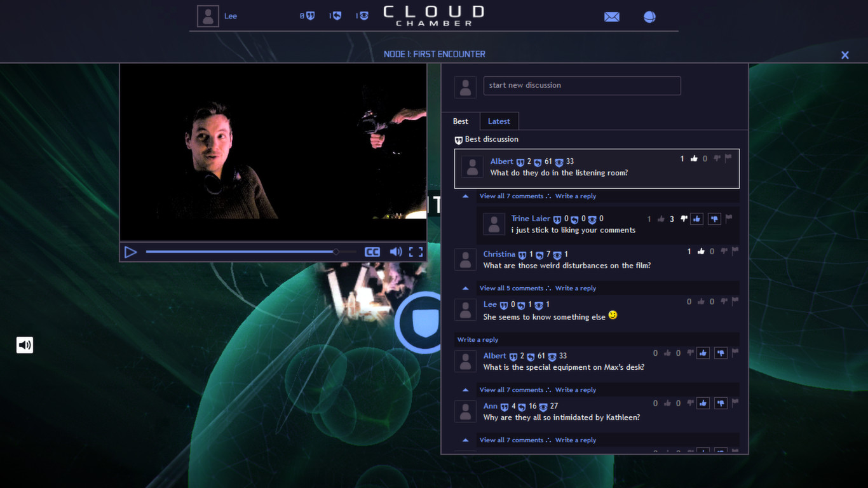This screenshot has height=488, width=868.
Task: Dislike Trine Laier's comment with the thumbs-down icon
Action: (714, 219)
